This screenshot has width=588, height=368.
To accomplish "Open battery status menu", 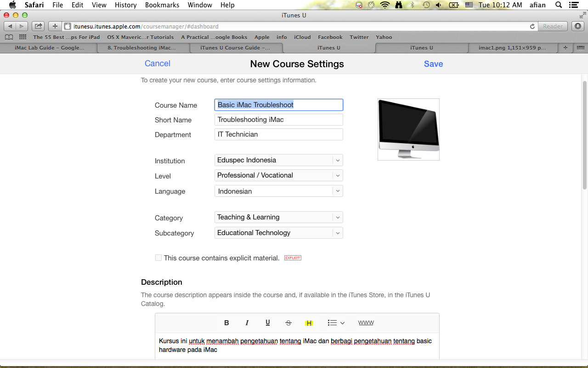I will 454,5.
